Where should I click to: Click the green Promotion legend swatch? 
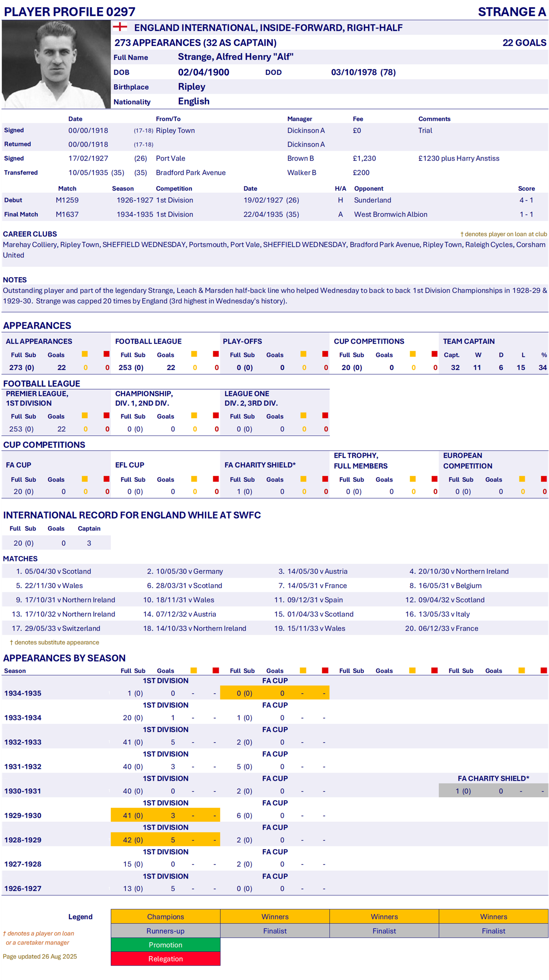click(165, 945)
